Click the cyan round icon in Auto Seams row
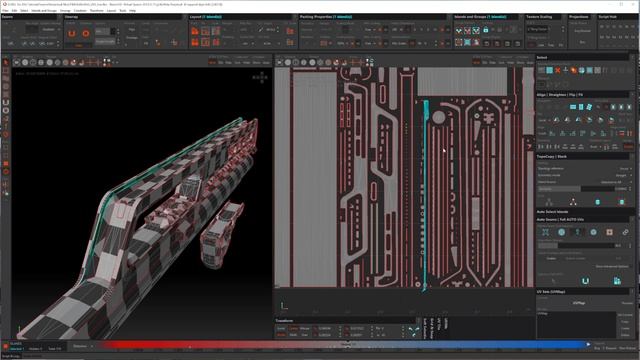 (562, 232)
